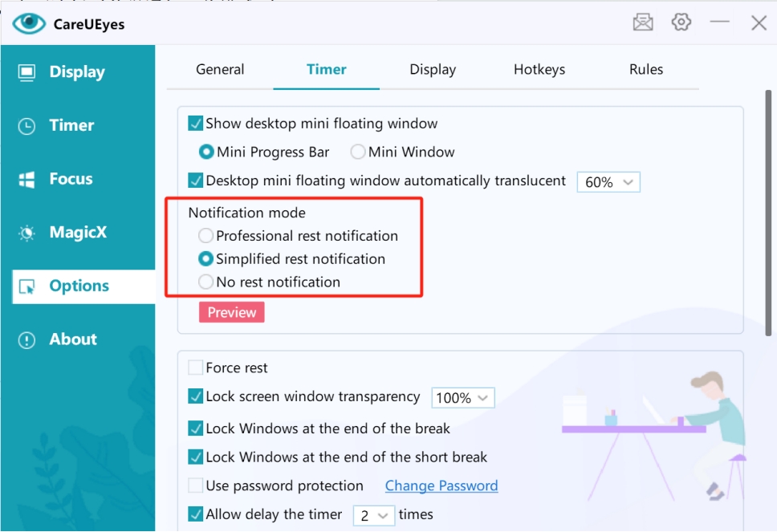Open the Display section monitor icon
Viewport: 777px width, 532px height.
coord(26,72)
